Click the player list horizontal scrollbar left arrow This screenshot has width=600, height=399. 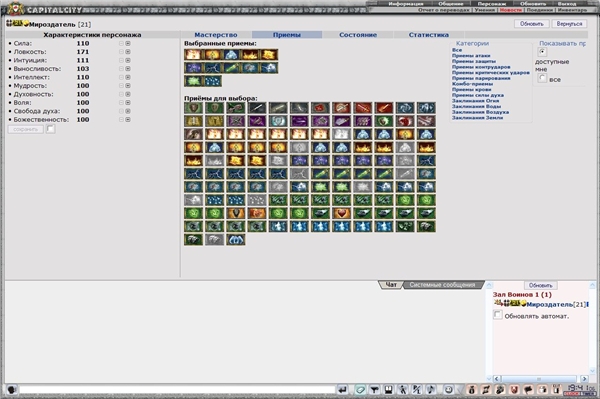[x=497, y=379]
